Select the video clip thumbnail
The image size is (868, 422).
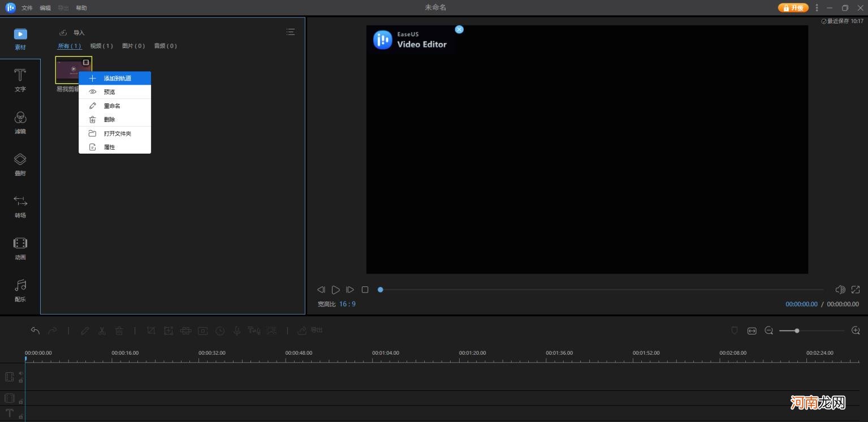click(x=74, y=70)
